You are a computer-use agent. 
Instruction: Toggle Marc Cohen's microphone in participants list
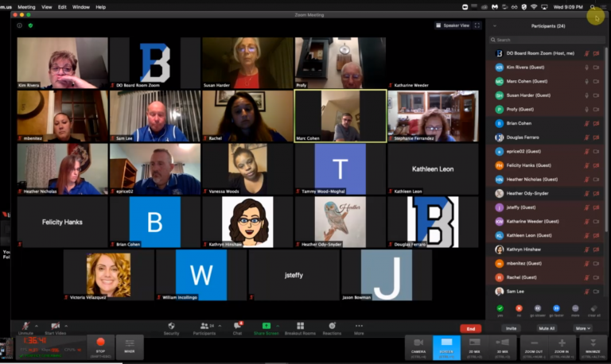(x=586, y=81)
